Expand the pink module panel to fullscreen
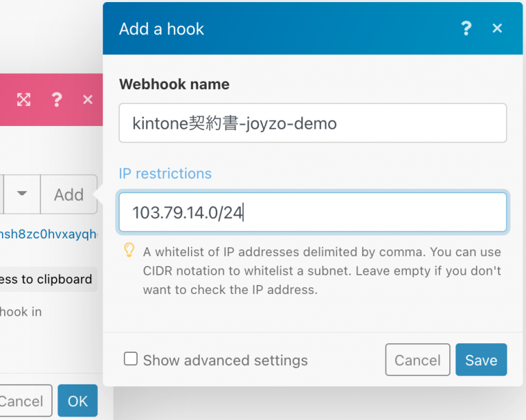This screenshot has height=420, width=526. [x=24, y=100]
